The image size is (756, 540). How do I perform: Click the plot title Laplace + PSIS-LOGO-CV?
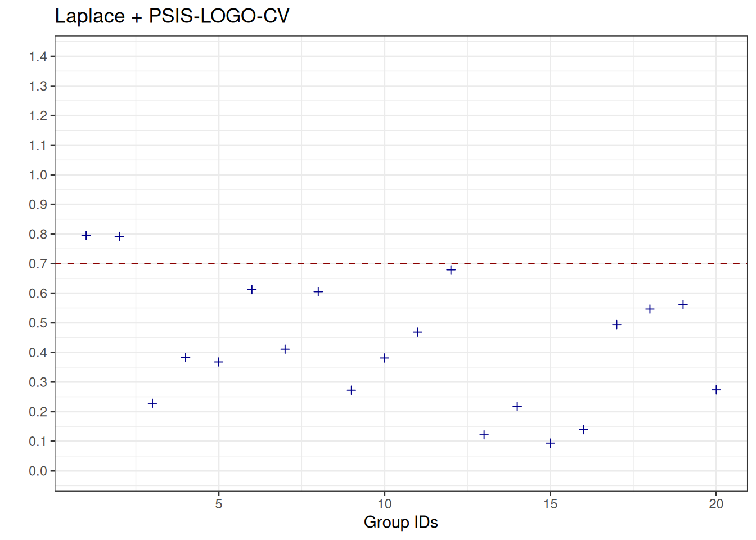pos(172,16)
